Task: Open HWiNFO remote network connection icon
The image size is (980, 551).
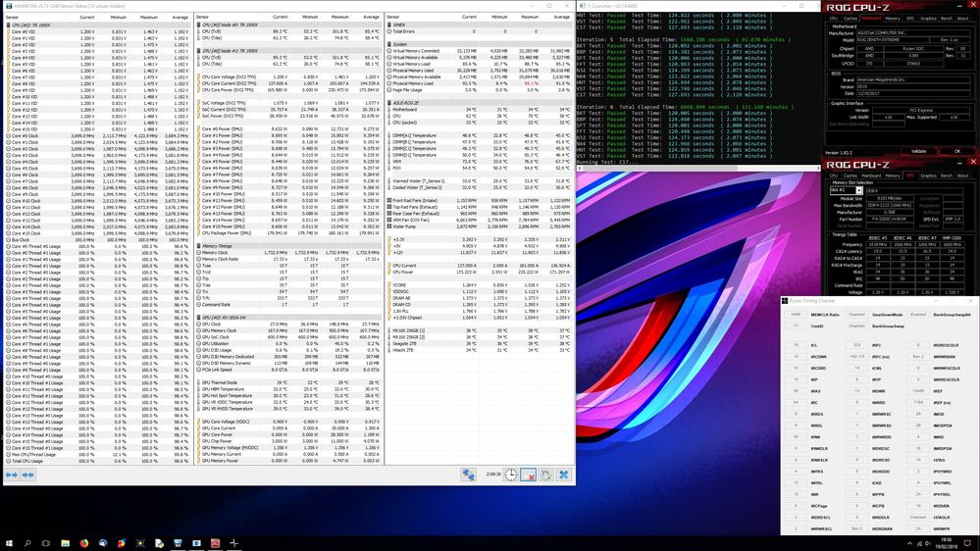Action: (x=468, y=475)
